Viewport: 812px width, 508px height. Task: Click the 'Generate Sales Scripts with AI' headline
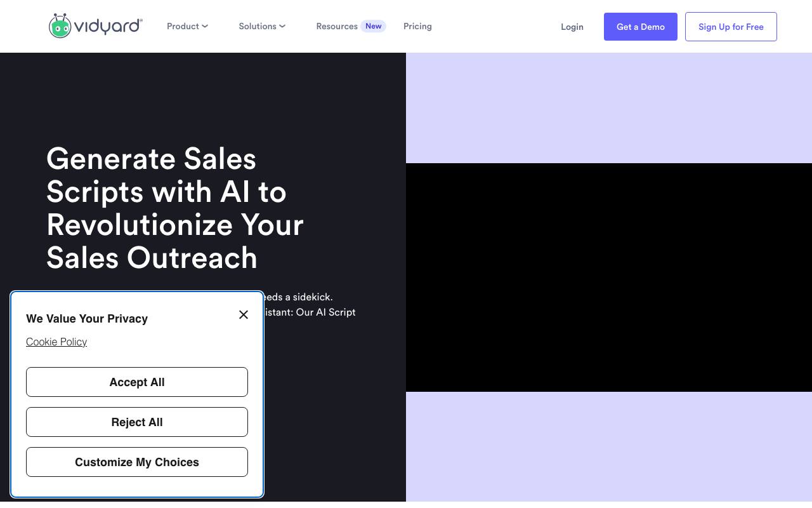pos(175,208)
